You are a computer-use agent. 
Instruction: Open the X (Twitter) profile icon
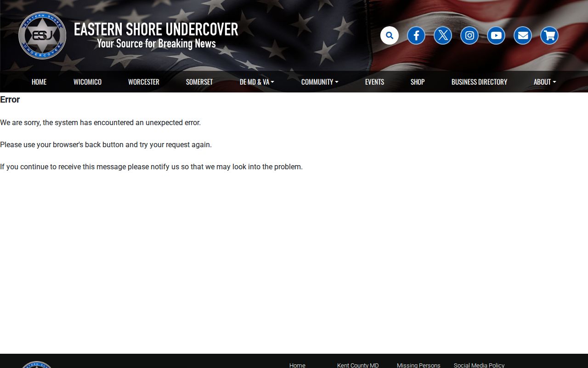click(x=443, y=35)
